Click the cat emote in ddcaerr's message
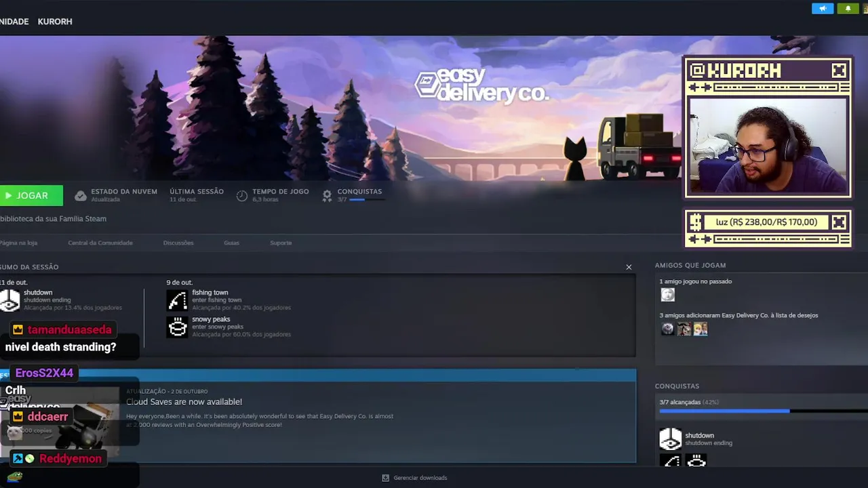Image resolution: width=868 pixels, height=488 pixels. click(x=14, y=432)
